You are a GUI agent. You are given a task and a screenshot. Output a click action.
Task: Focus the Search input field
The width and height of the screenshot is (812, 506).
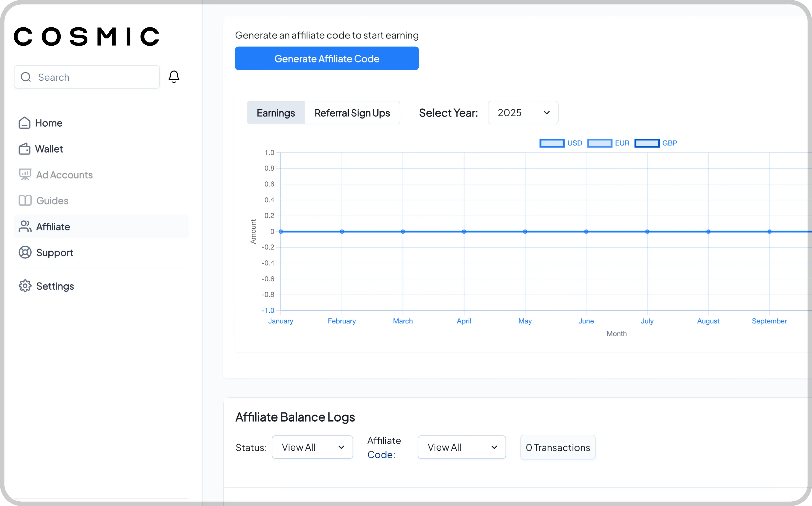[87, 77]
